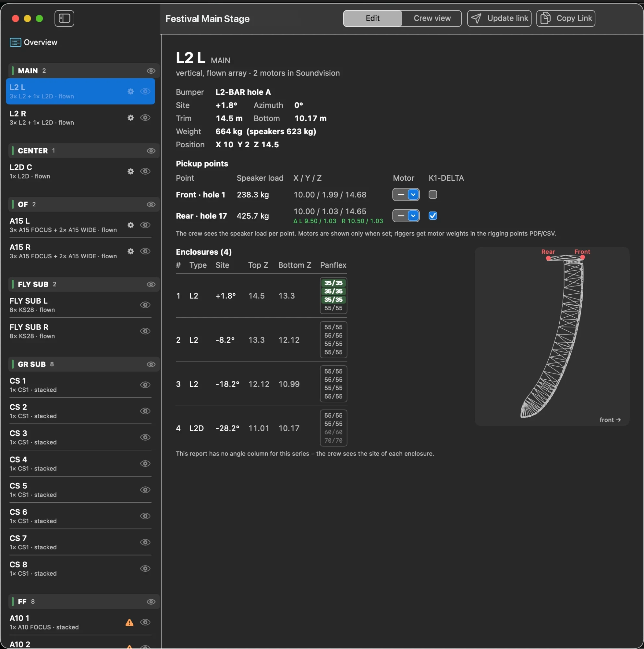Click the Front pickup point marker
The width and height of the screenshot is (644, 649).
tap(583, 257)
